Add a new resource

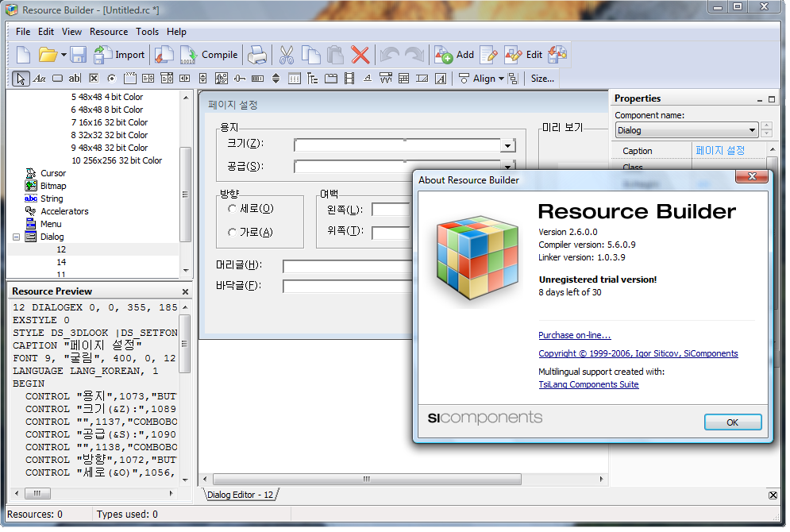tap(454, 55)
